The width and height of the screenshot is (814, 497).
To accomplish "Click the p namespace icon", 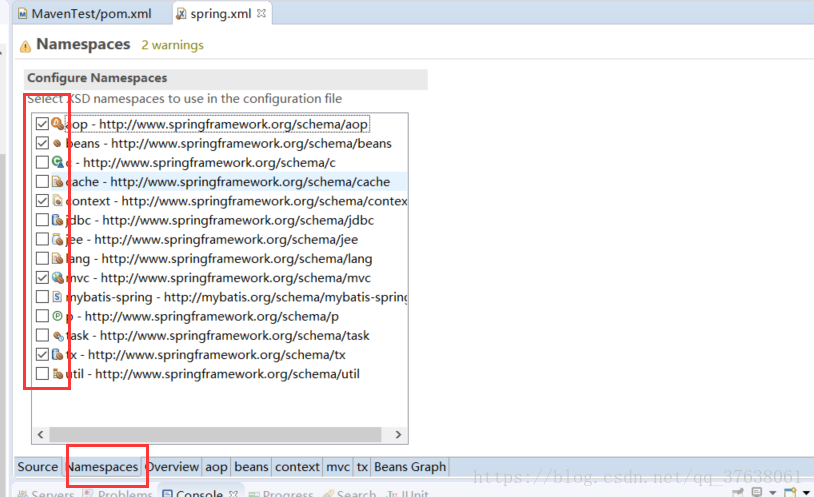I will 57,316.
